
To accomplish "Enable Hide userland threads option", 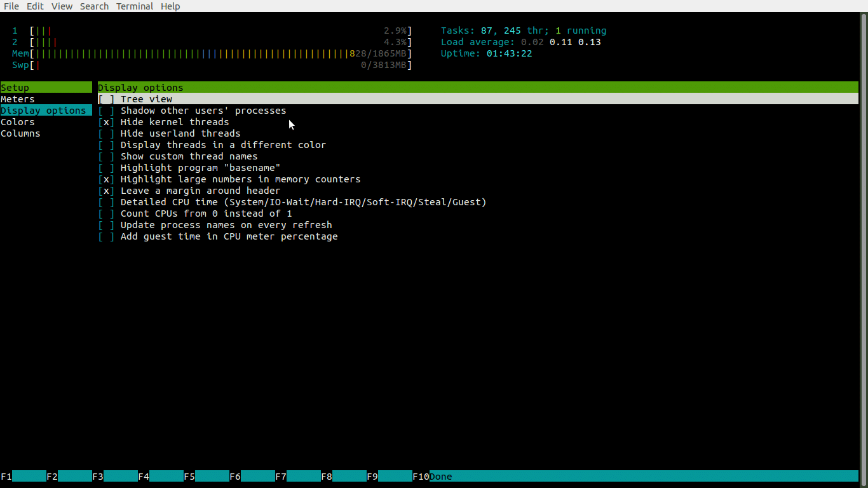I will 106,133.
